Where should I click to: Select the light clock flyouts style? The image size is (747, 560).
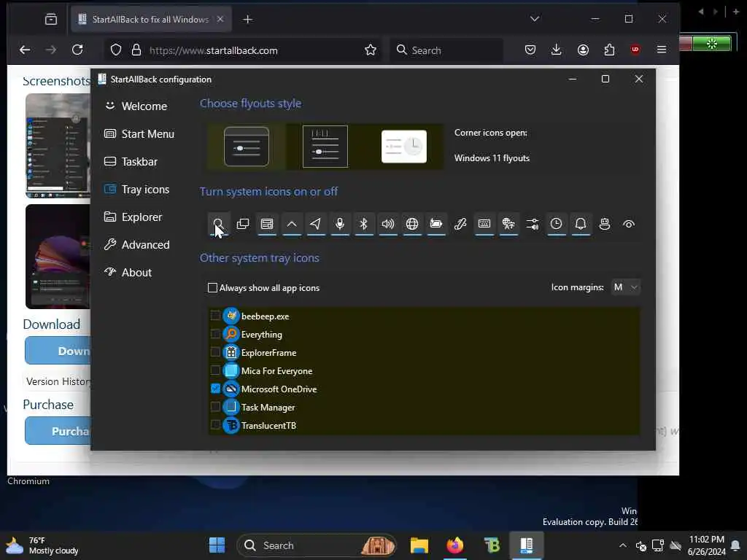404,146
